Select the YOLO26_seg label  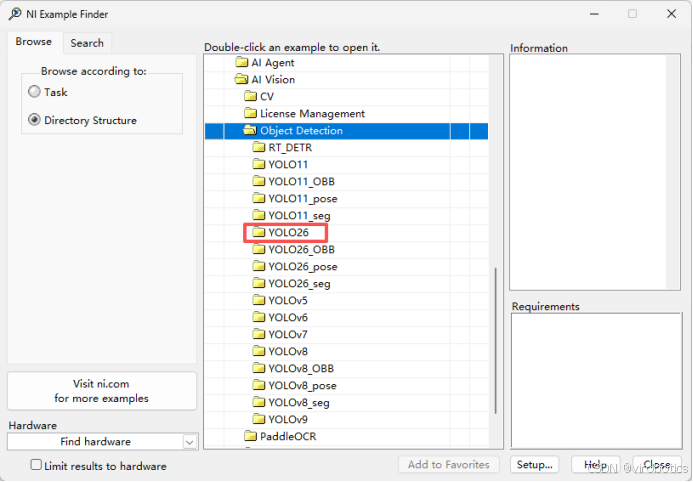point(299,284)
